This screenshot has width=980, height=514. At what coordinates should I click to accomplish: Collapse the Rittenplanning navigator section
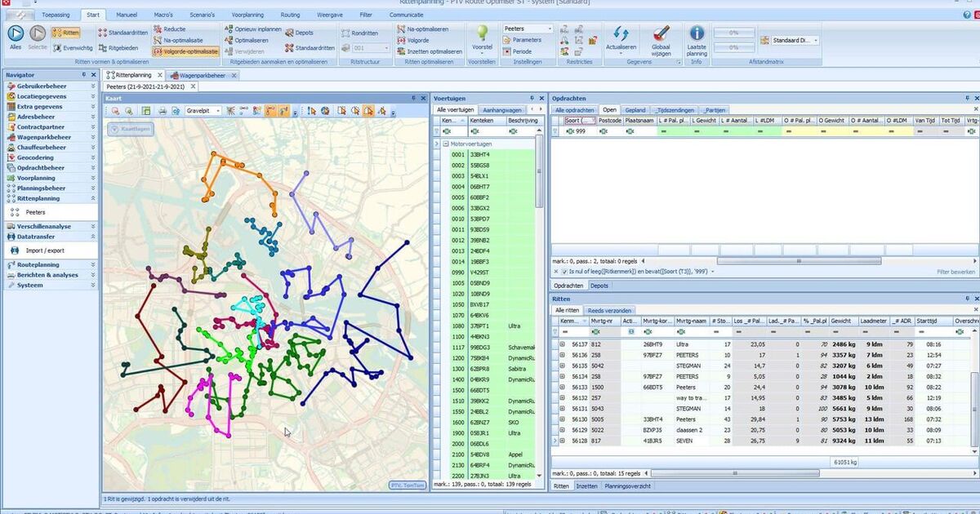click(51, 198)
